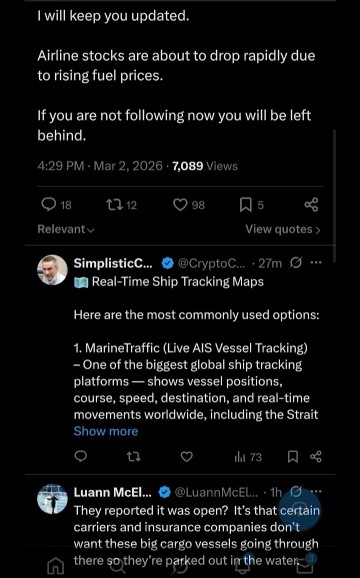Open View quotes link
The width and height of the screenshot is (360, 578).
[283, 229]
